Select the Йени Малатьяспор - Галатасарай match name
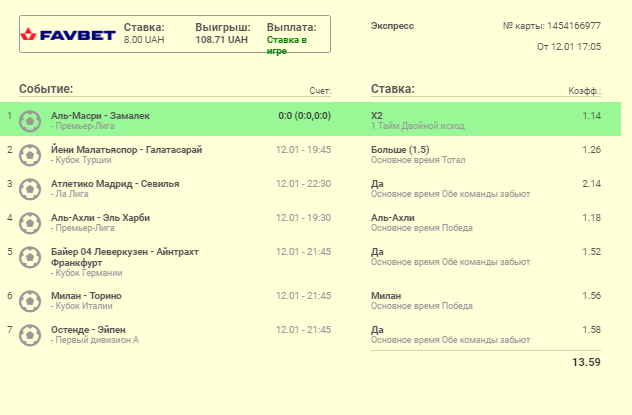Viewport: 632px width, 415px height. click(127, 150)
